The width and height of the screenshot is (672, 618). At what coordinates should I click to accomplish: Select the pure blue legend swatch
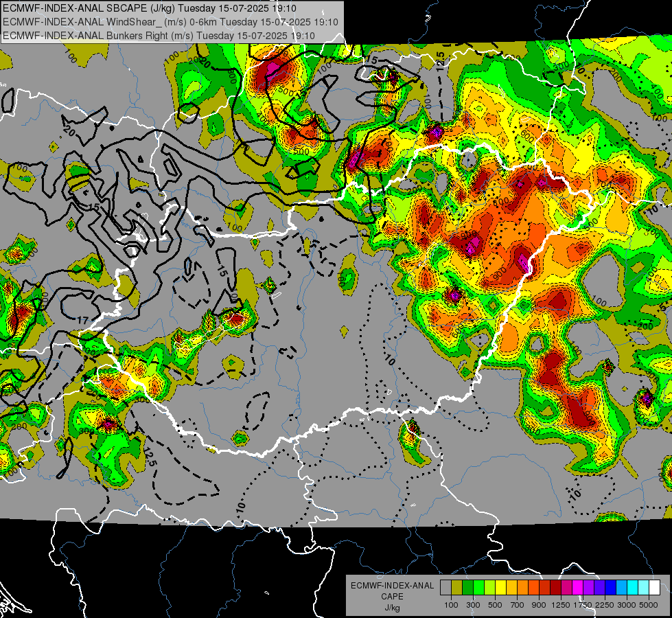611,588
